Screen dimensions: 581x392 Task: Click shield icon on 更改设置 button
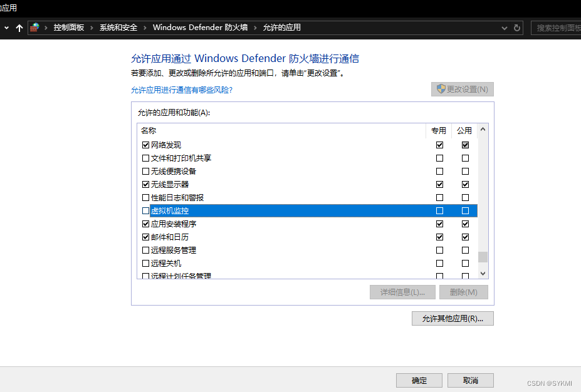point(441,89)
